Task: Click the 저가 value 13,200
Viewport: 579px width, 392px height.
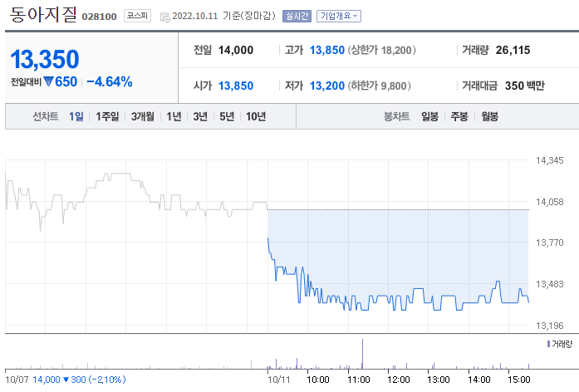Action: click(x=326, y=86)
